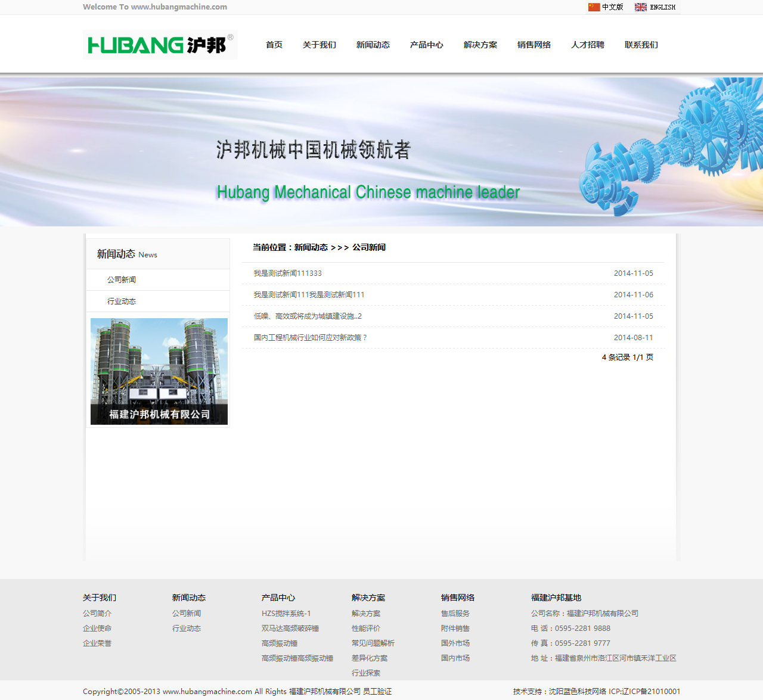
Task: Open 关于我们 in the top navigation
Action: [x=320, y=45]
